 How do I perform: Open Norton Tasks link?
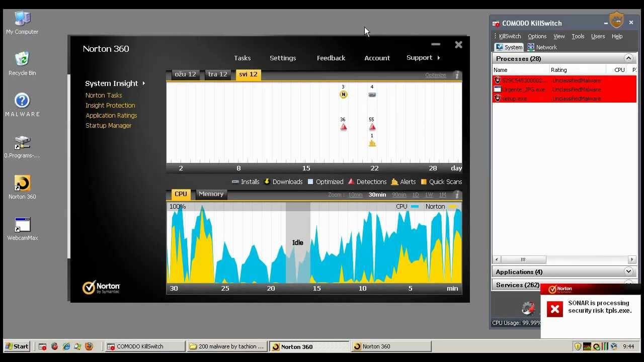pos(104,95)
